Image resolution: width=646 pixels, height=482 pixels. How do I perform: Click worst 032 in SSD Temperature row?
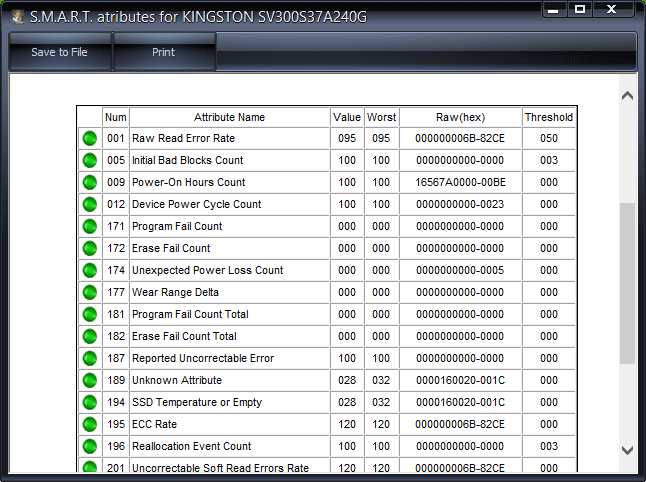click(x=381, y=402)
